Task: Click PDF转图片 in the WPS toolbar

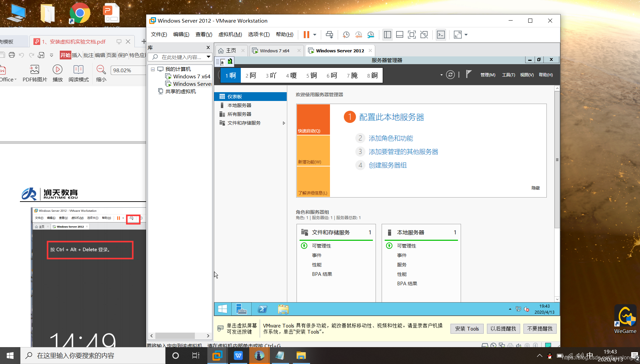Action: 35,73
